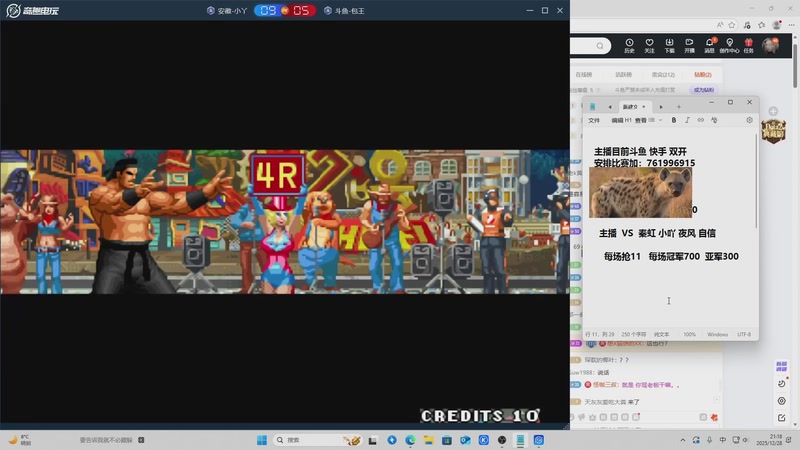The height and width of the screenshot is (450, 800).
Task: Open the 下载 download icon in Douyu header
Action: pyautogui.click(x=669, y=45)
